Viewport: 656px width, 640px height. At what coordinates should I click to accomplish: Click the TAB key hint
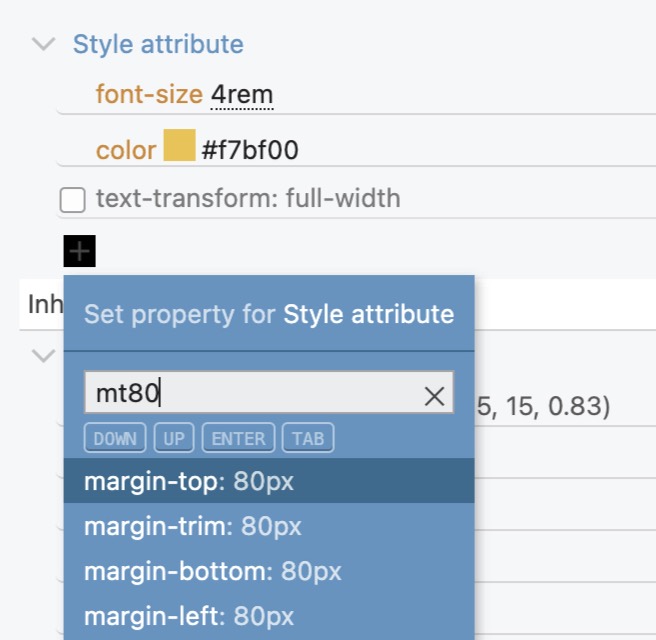(308, 438)
